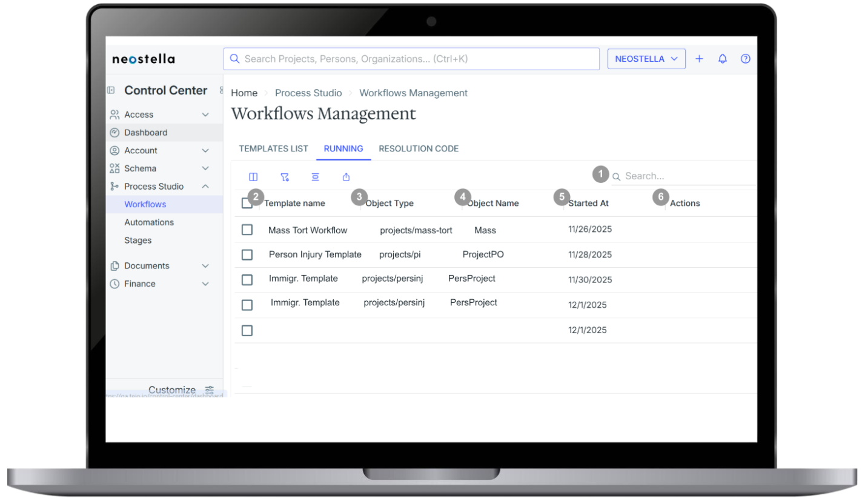
Task: Click the Process Studio breadcrumb link
Action: [308, 93]
